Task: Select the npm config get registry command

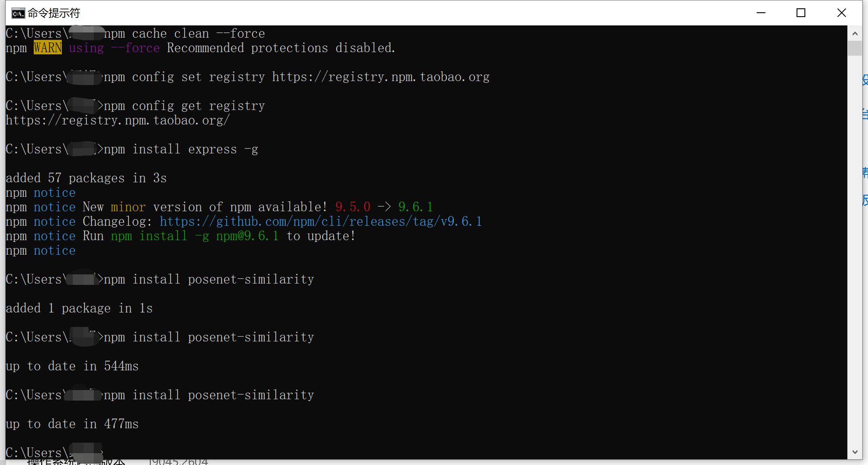Action: click(x=184, y=105)
